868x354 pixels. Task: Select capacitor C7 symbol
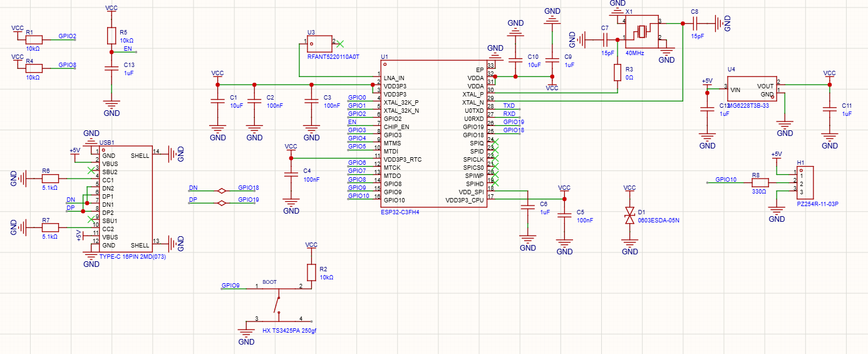[606, 40]
